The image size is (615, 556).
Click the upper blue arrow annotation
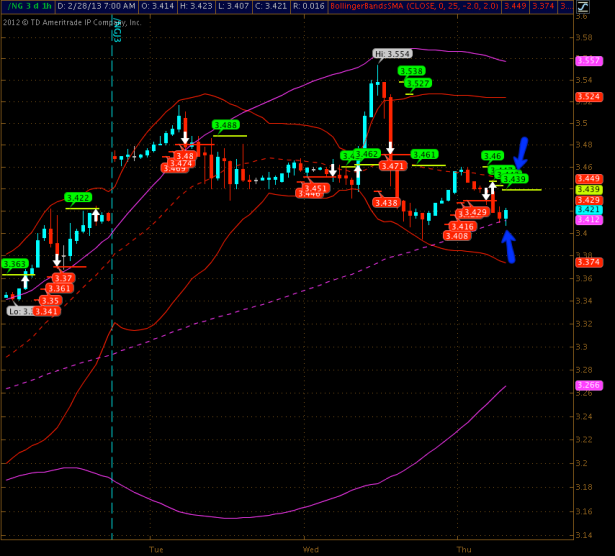pyautogui.click(x=520, y=153)
